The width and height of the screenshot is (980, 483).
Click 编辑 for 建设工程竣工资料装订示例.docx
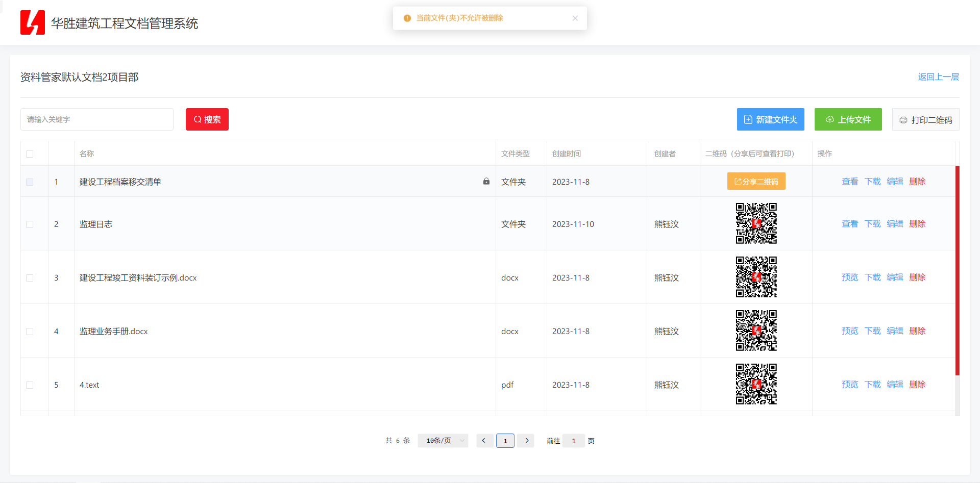[895, 277]
